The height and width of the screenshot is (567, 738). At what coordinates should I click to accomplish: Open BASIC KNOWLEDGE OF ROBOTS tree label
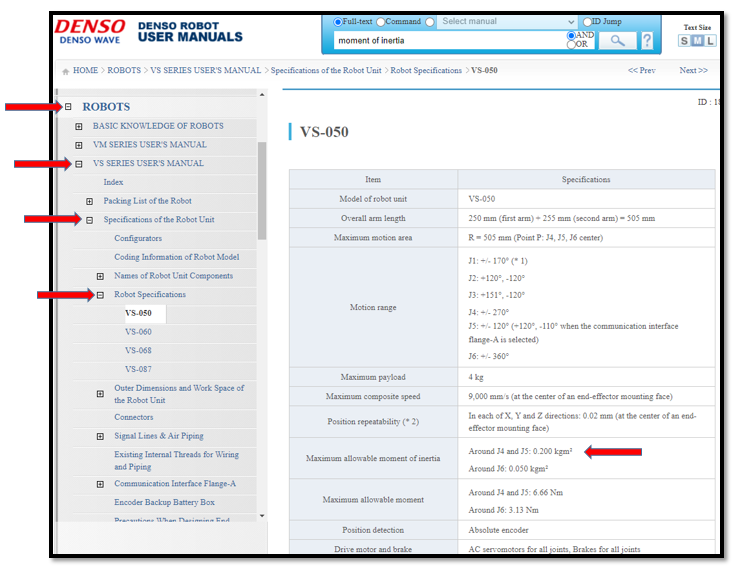point(158,126)
